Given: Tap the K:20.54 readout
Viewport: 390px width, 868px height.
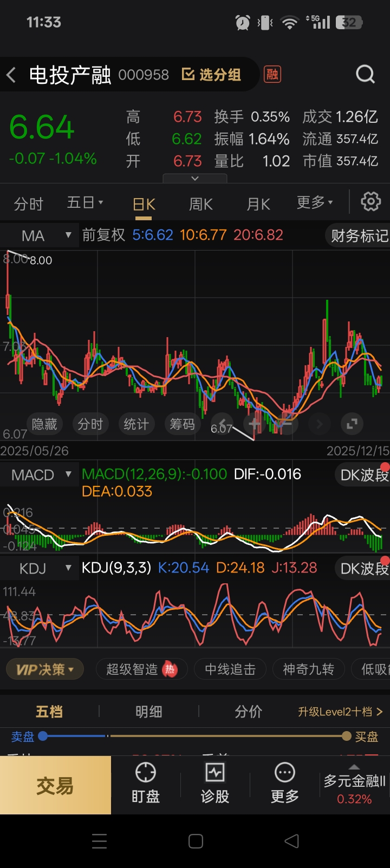Looking at the screenshot, I should pyautogui.click(x=183, y=568).
